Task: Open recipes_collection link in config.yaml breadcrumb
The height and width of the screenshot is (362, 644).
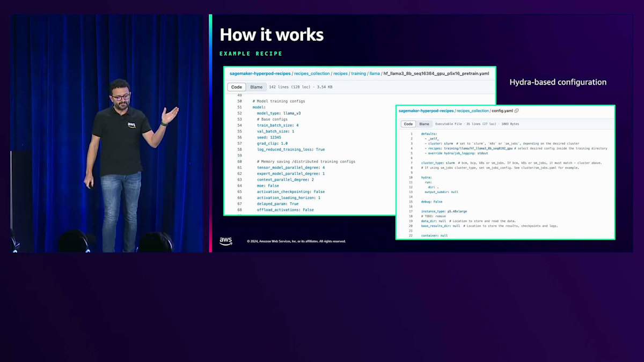Action: (x=473, y=110)
